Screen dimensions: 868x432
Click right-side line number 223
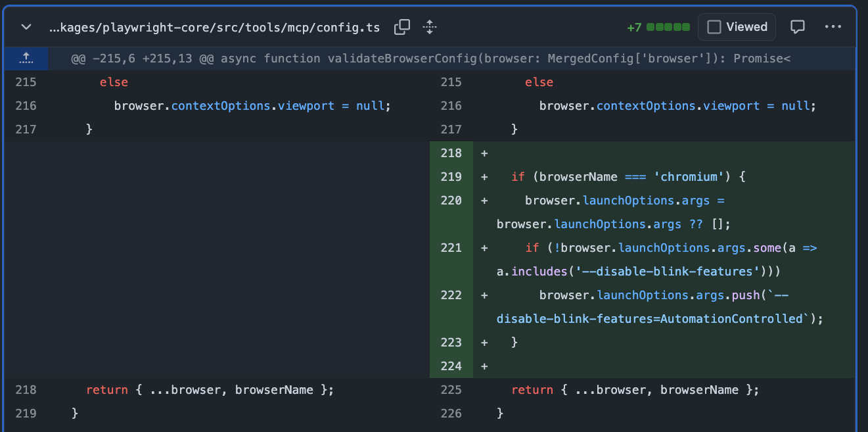click(x=451, y=343)
